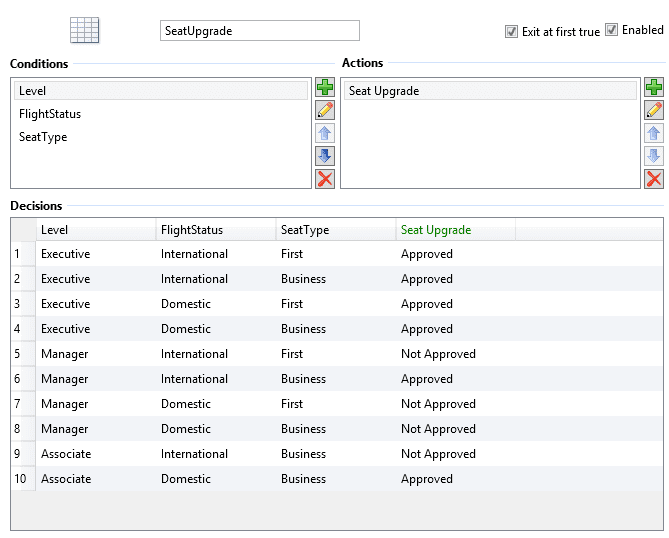Click the edit condition pencil icon
Image resolution: width=669 pixels, height=538 pixels.
325,110
